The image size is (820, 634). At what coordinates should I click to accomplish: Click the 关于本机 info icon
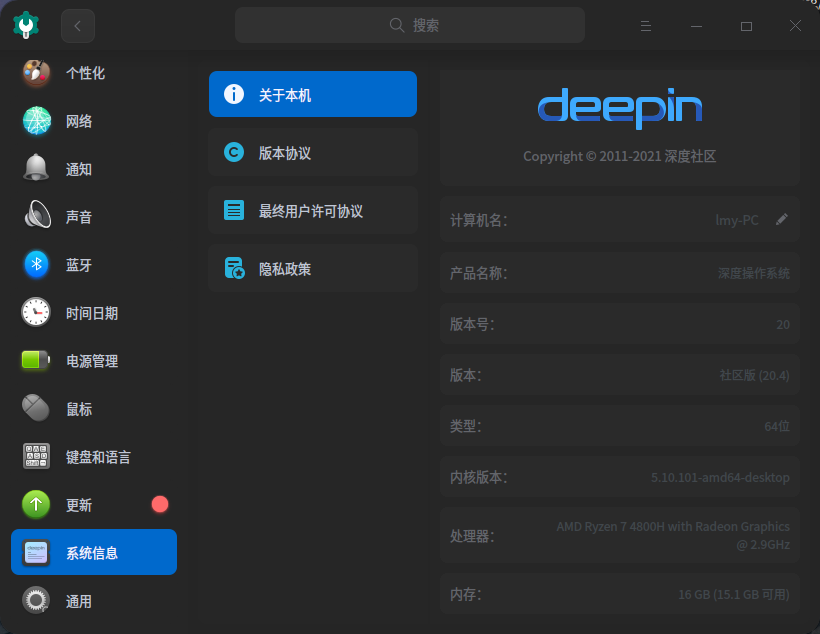(x=234, y=94)
